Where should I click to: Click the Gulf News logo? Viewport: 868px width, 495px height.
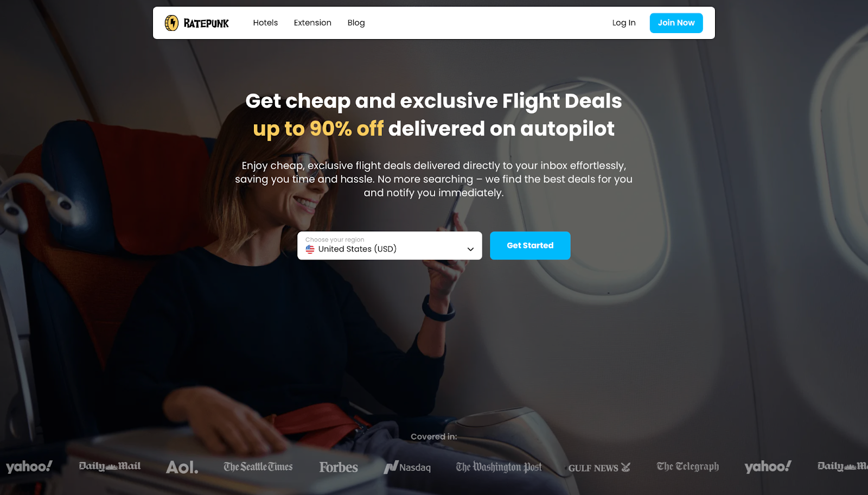[x=599, y=468]
